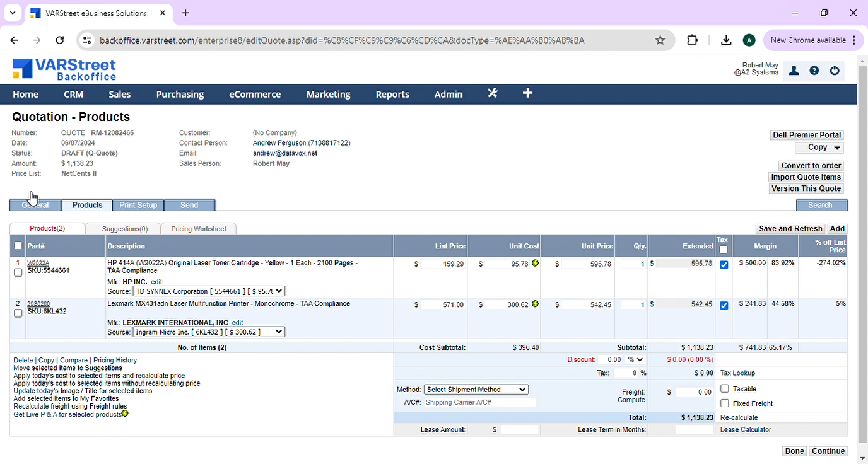Open the TD SYNNEX source dropdown
Image resolution: width=868 pixels, height=464 pixels.
pyautogui.click(x=209, y=291)
